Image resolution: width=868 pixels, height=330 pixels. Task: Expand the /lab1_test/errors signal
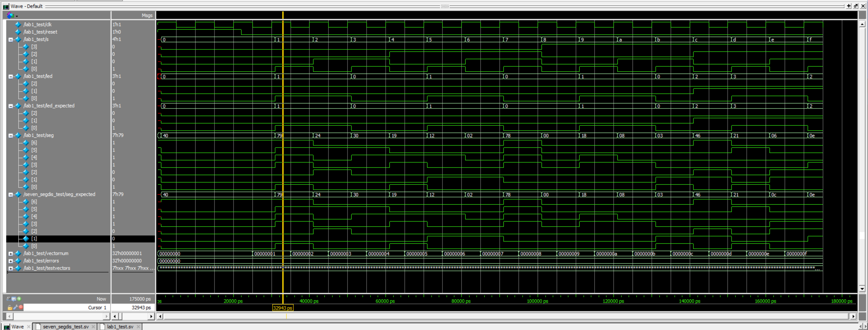pyautogui.click(x=10, y=261)
